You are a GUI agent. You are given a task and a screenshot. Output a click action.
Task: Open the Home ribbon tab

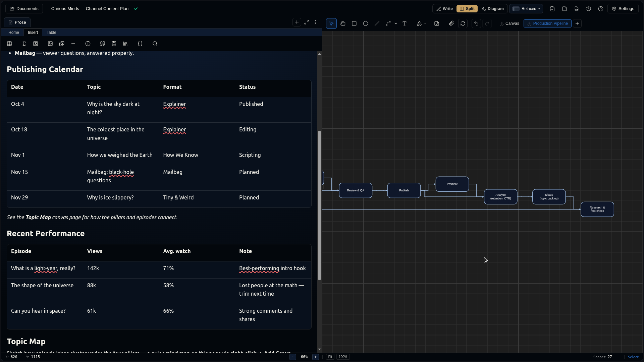[x=14, y=33]
